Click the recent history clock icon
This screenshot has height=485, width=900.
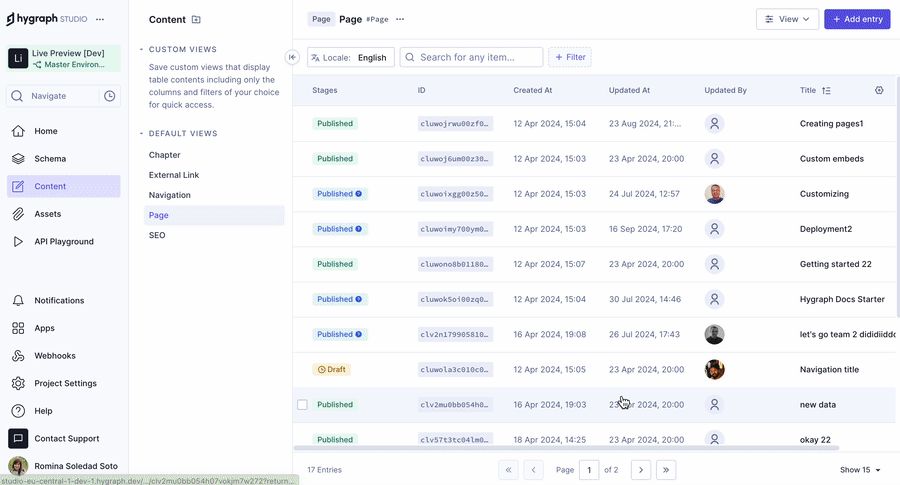(110, 96)
